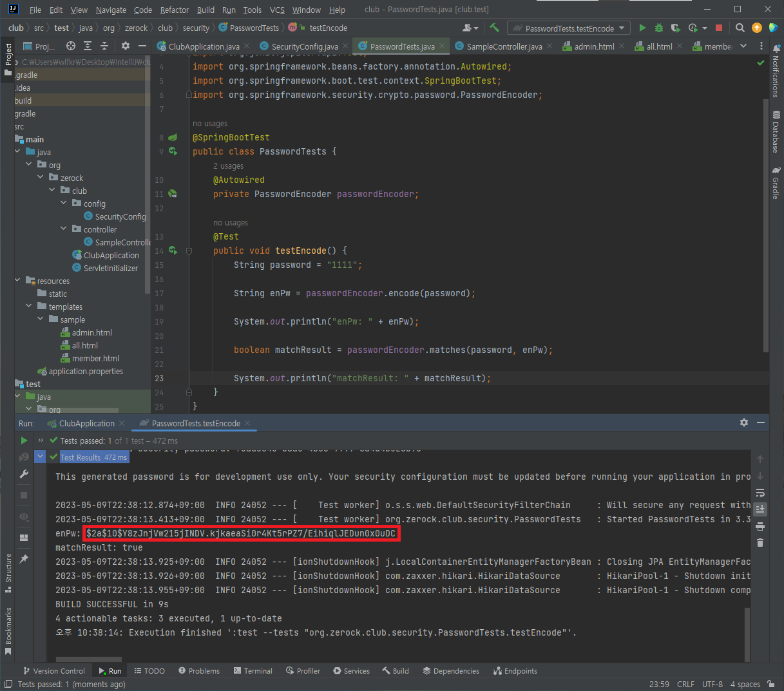Screen dimensions: 784x691
Task: Collapse the Test Results node
Action: [41, 457]
